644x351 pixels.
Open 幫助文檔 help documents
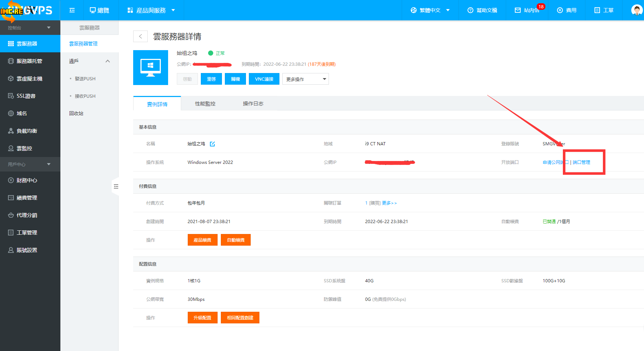[x=482, y=10]
